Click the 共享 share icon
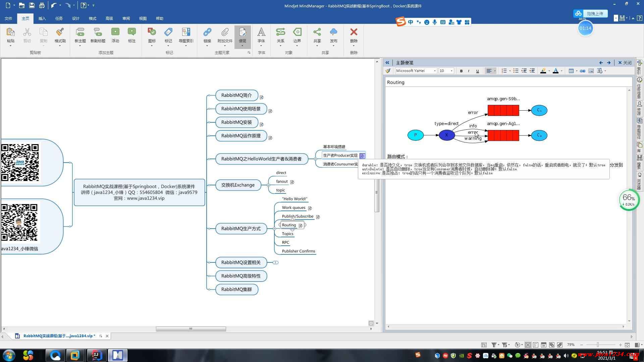The width and height of the screenshot is (644, 362). pos(317,32)
